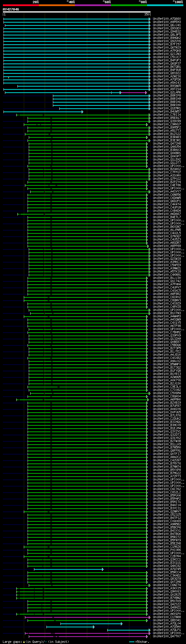
Task: Click the white query sequence ruler bar
Action: coord(76,12)
